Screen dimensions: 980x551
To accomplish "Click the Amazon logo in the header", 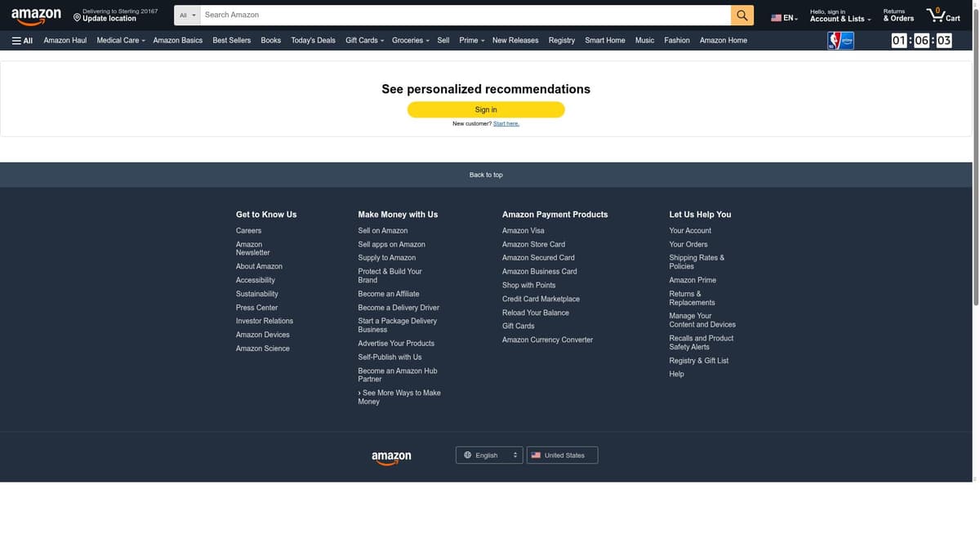I will tap(36, 16).
